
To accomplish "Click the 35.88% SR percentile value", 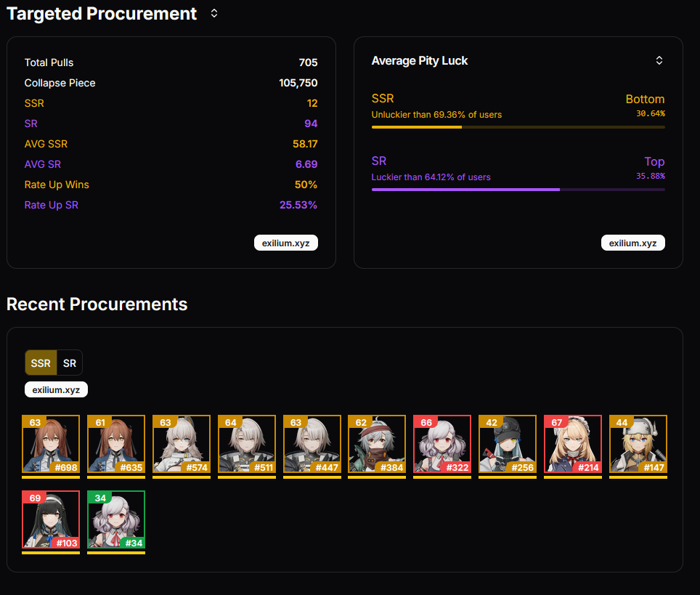I will 651,176.
